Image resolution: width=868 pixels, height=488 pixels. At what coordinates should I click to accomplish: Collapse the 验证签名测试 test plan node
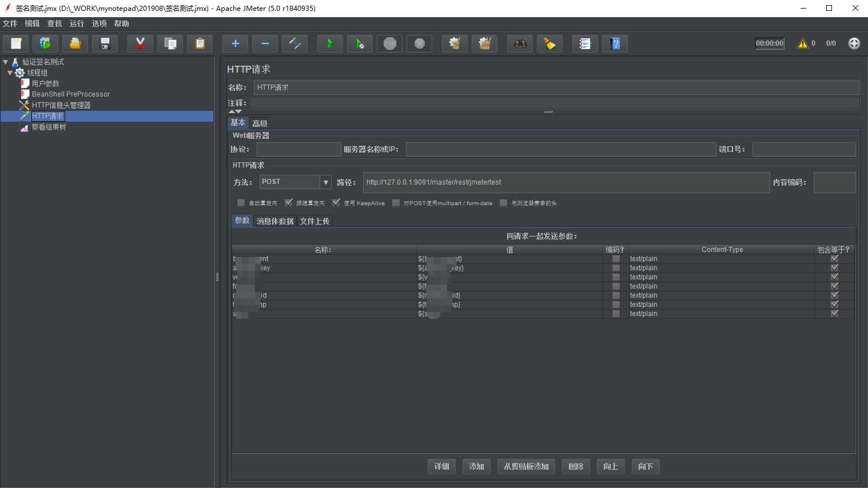click(x=5, y=62)
